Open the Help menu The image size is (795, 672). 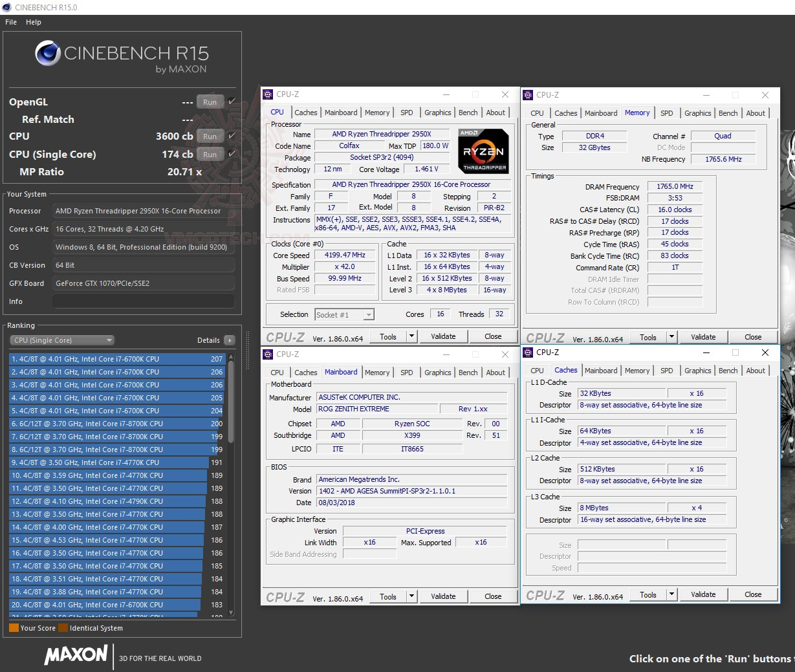tap(34, 22)
